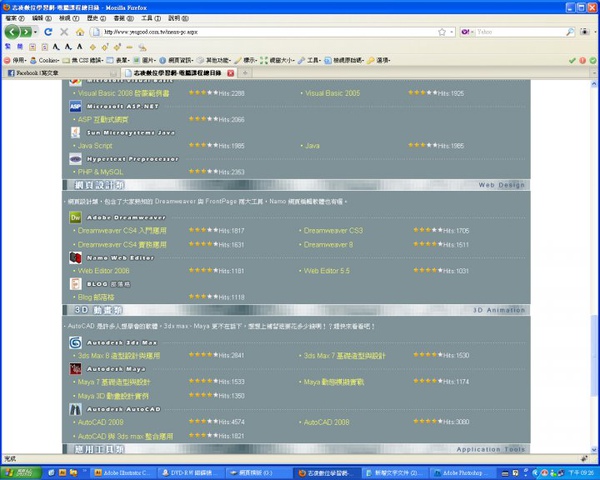Open the Dreamweaver 8 course link
600x480 pixels.
click(328, 245)
